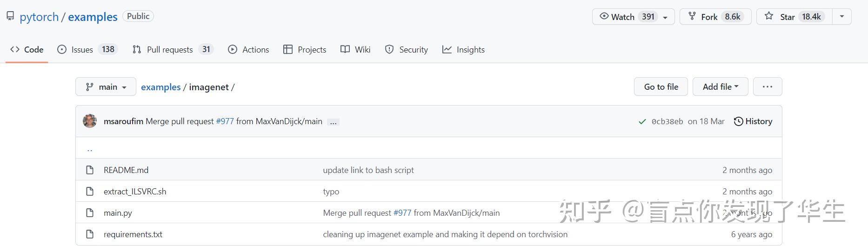This screenshot has height=246, width=868.
Task: Click the History clock icon
Action: 738,121
